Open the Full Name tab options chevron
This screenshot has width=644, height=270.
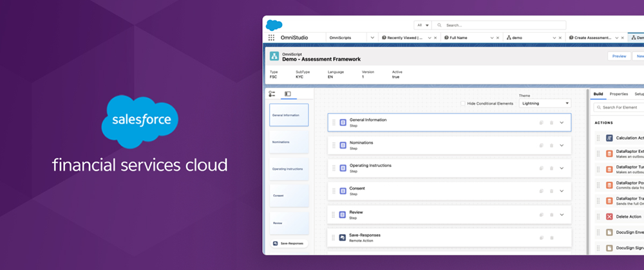click(x=492, y=38)
